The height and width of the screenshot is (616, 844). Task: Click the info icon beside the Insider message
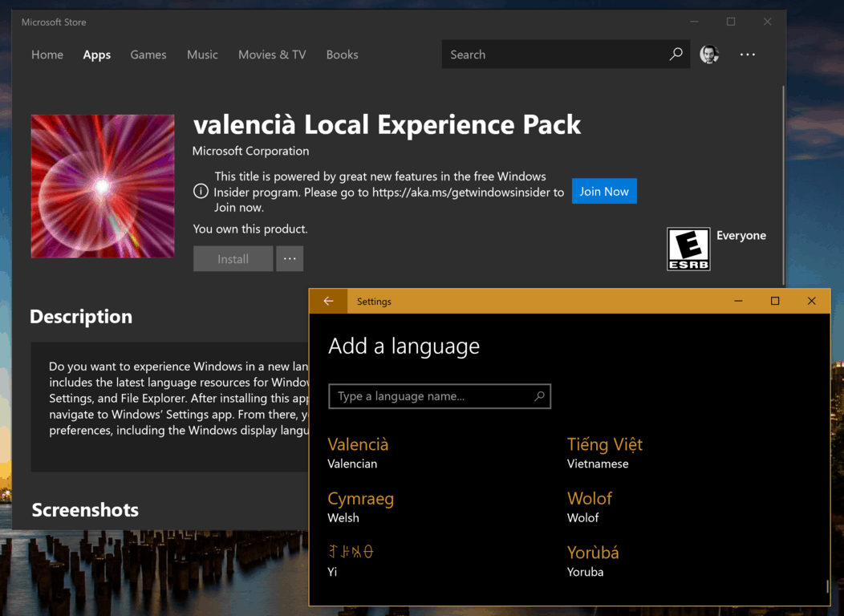coord(201,191)
